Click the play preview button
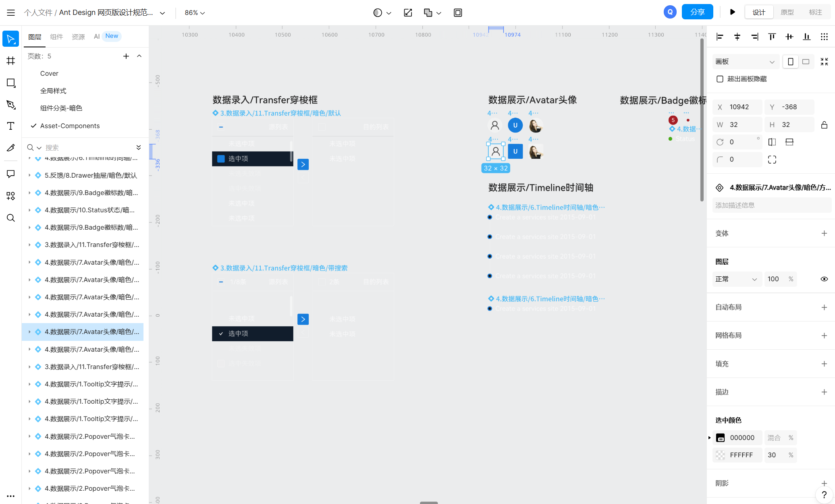The height and width of the screenshot is (504, 835). (x=732, y=12)
